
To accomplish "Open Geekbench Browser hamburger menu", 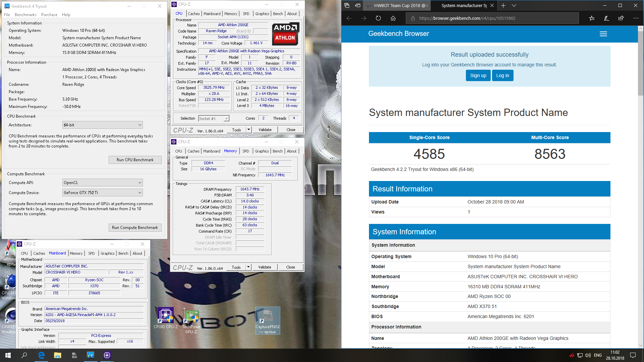I will (603, 34).
